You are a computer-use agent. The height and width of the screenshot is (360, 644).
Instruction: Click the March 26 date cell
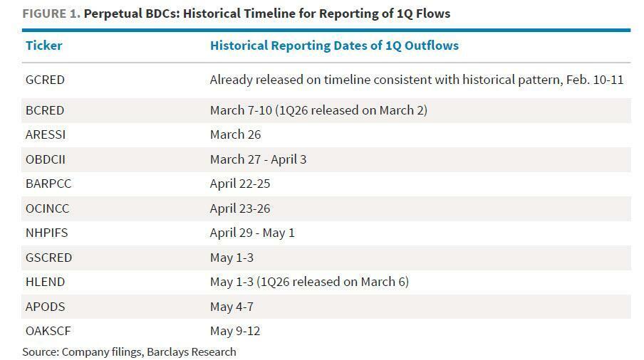pyautogui.click(x=235, y=134)
